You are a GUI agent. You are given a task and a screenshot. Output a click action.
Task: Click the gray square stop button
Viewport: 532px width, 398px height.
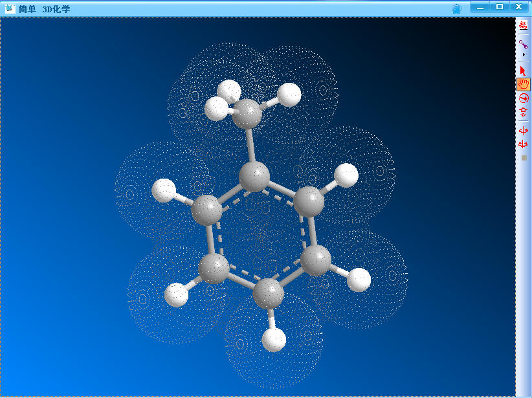coord(524,157)
